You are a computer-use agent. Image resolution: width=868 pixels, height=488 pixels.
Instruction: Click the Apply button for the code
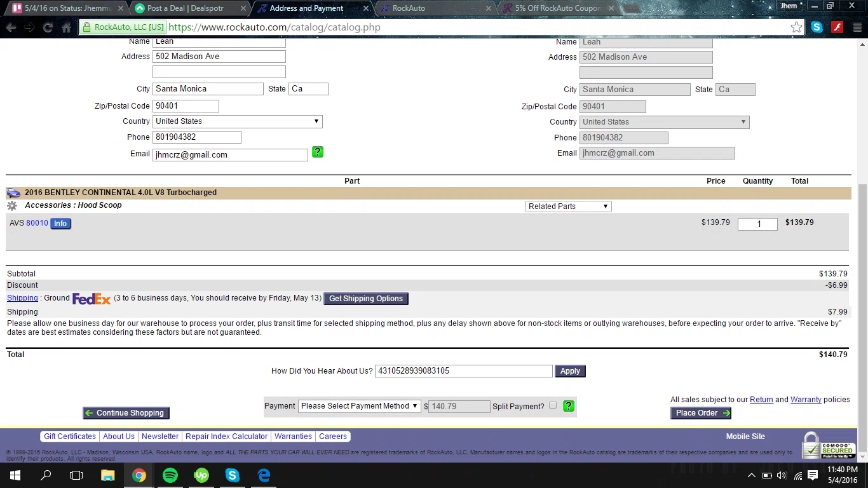[x=570, y=371]
